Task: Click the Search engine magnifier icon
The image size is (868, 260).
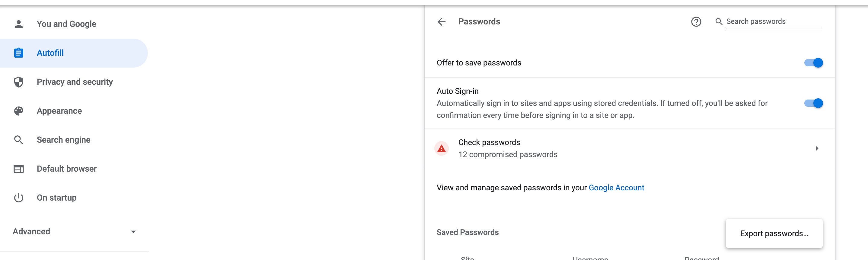Action: click(x=18, y=140)
